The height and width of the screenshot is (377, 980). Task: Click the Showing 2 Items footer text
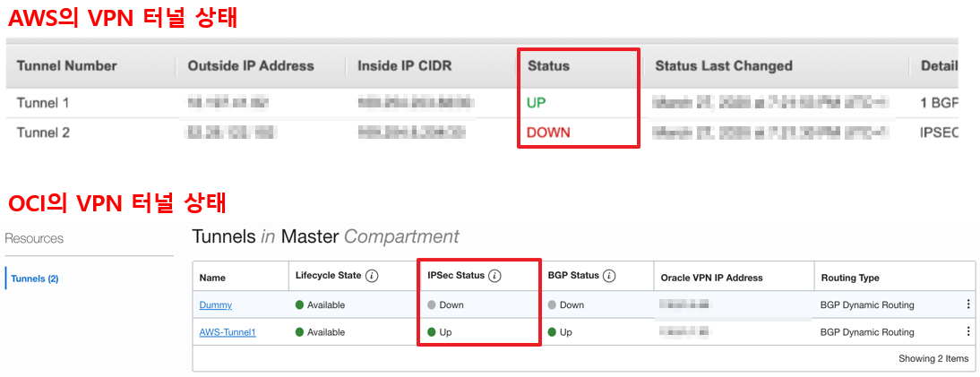(933, 359)
